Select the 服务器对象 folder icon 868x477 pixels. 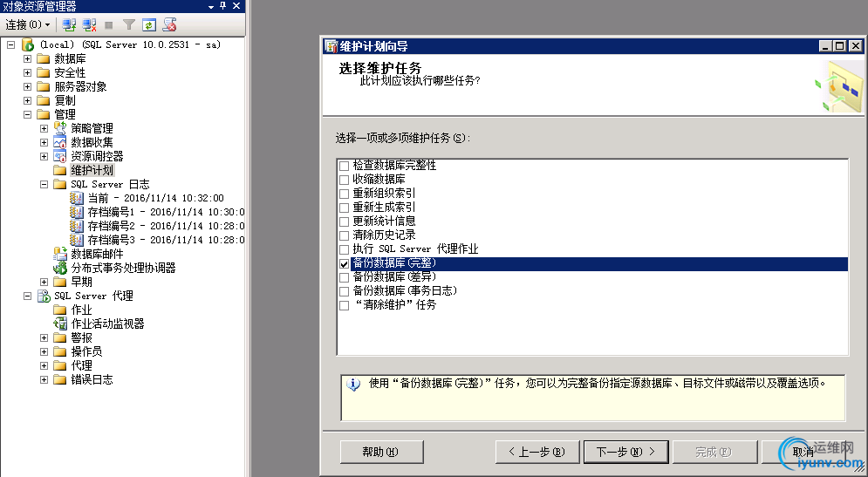click(x=43, y=86)
